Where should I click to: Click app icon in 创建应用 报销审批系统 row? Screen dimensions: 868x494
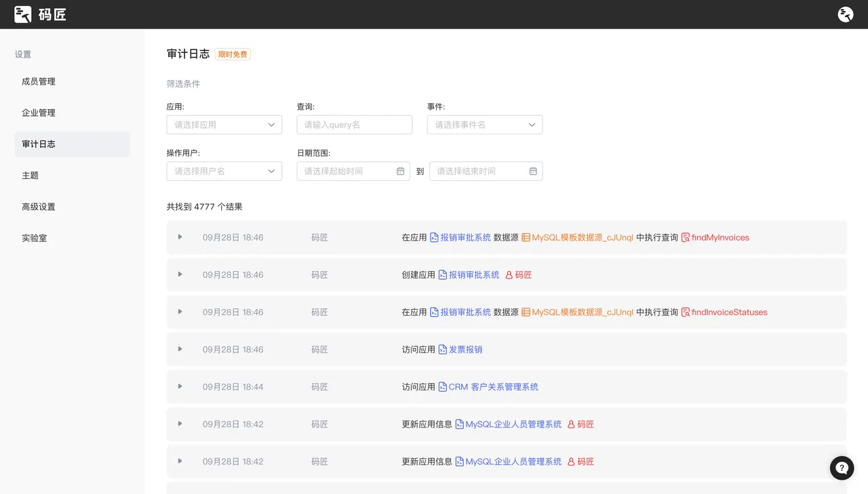[443, 275]
